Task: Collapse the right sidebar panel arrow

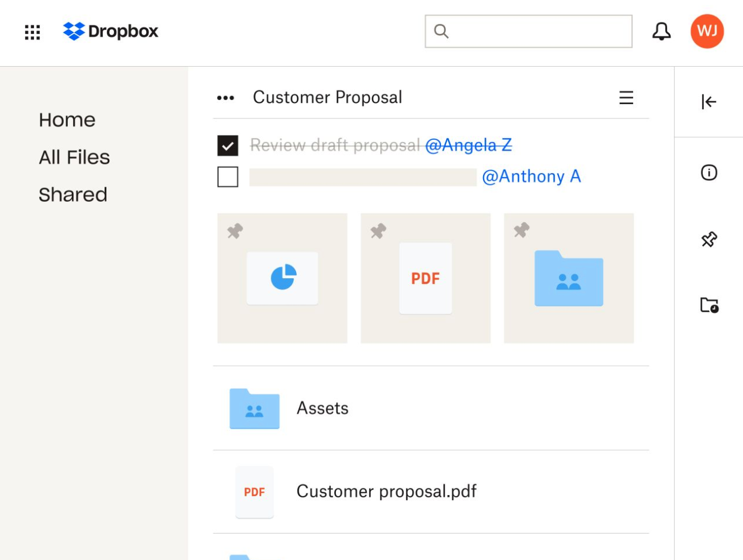Action: (x=708, y=102)
